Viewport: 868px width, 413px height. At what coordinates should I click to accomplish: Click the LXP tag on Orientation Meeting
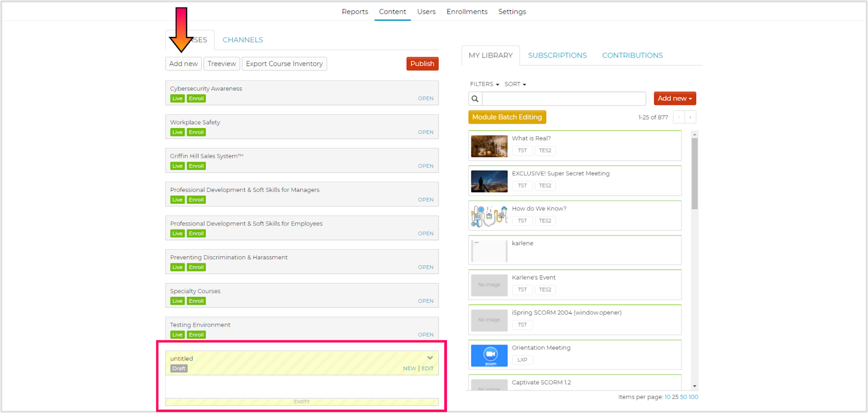click(x=522, y=360)
